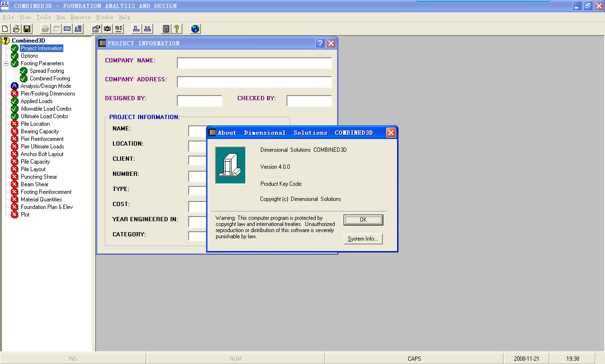Click the blue rectangular footing plan toolbar icon
The width and height of the screenshot is (605, 364).
pos(67,29)
